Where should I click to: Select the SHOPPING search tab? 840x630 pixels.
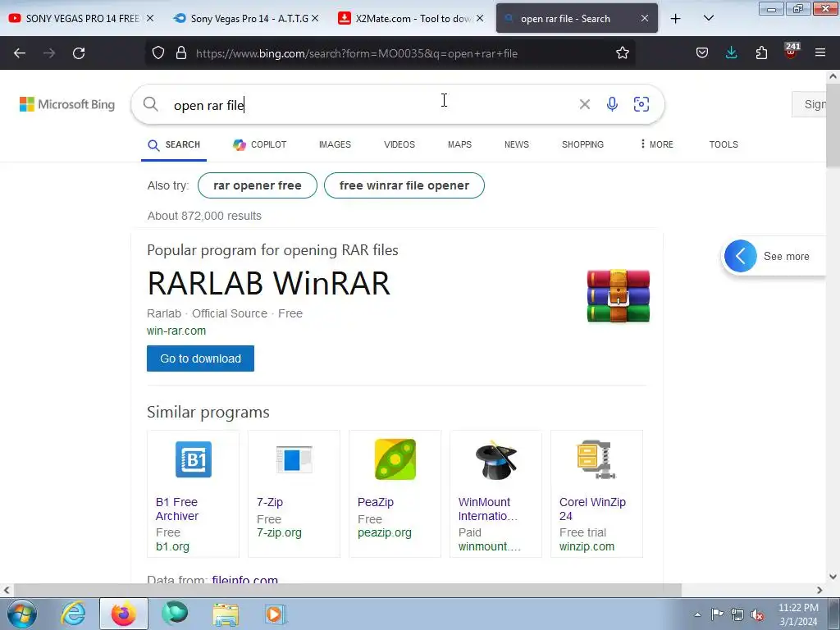(x=582, y=144)
